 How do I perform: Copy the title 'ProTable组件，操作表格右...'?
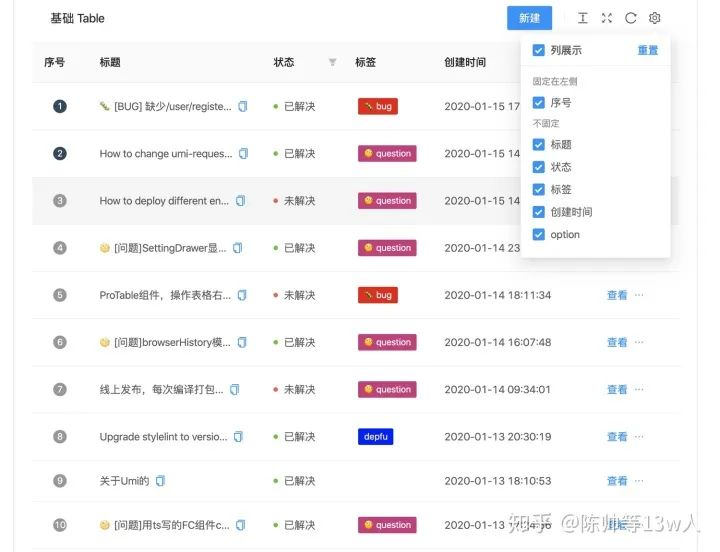coord(242,295)
